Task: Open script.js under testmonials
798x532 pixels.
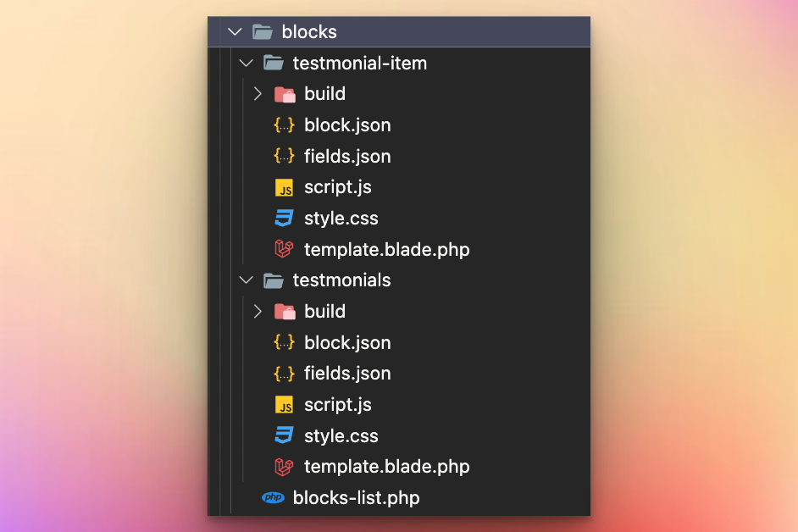Action: (337, 405)
